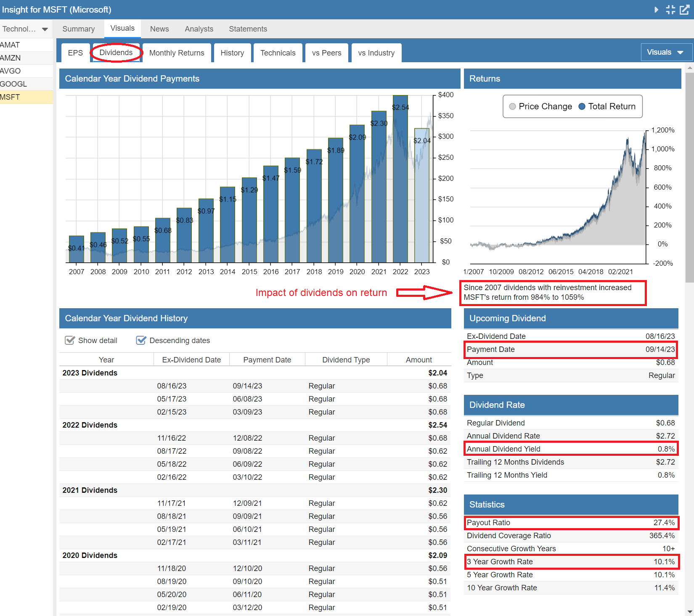Open the insight in a pop-out window
The height and width of the screenshot is (616, 694).
[x=685, y=10]
